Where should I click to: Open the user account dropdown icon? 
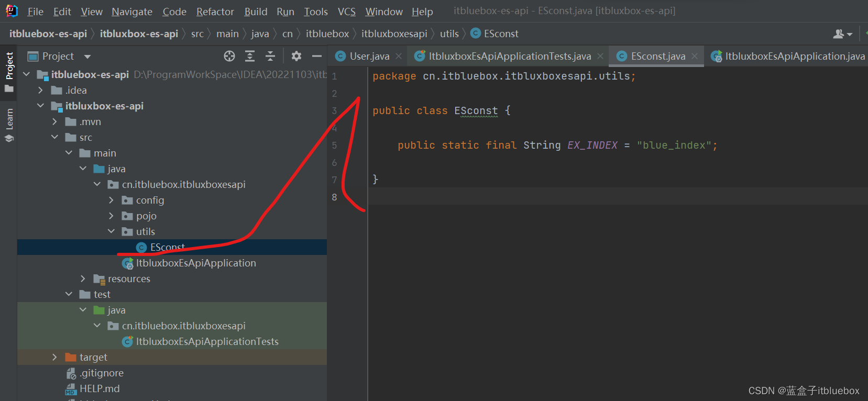tap(843, 34)
